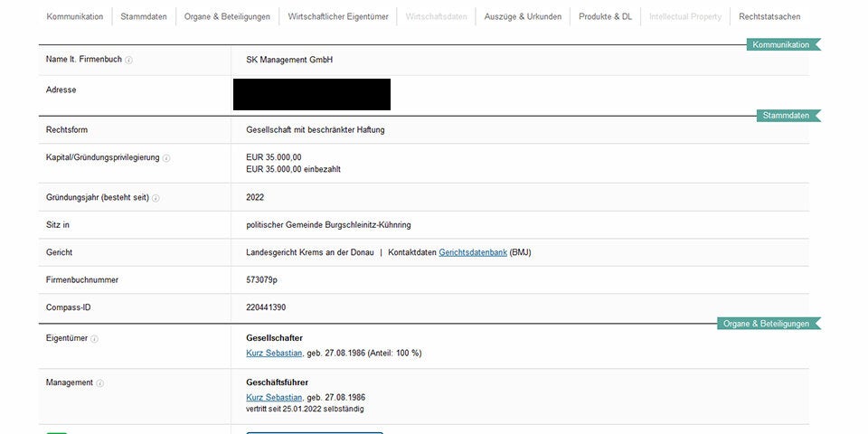
Task: Open the Stammdaten tab
Action: click(x=144, y=16)
